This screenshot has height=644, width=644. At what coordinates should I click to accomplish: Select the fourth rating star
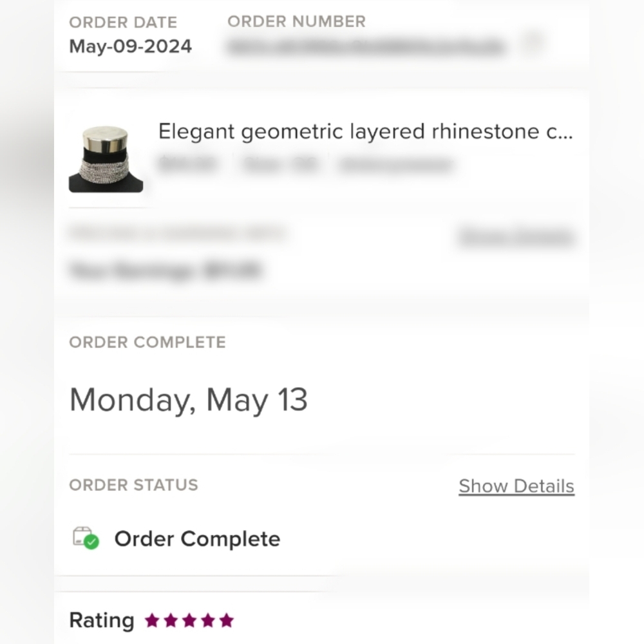point(207,621)
